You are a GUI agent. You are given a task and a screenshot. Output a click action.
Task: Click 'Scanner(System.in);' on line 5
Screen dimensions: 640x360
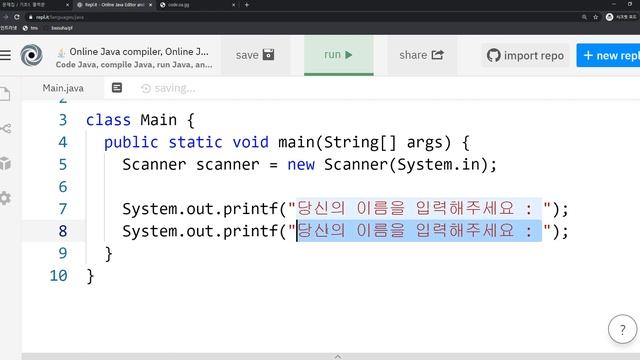[x=410, y=164]
